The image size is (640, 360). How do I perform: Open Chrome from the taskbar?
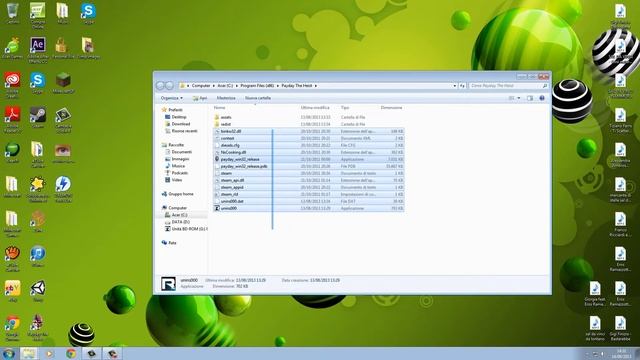[71, 353]
